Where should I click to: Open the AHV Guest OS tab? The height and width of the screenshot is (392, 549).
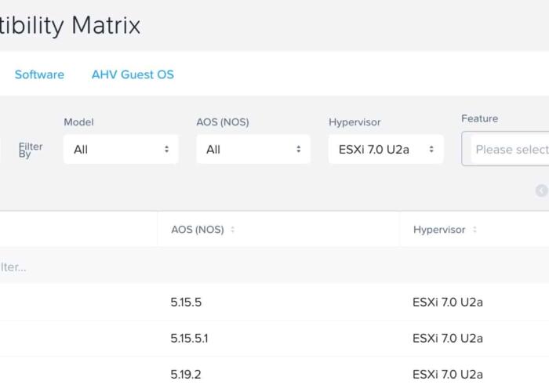click(133, 74)
